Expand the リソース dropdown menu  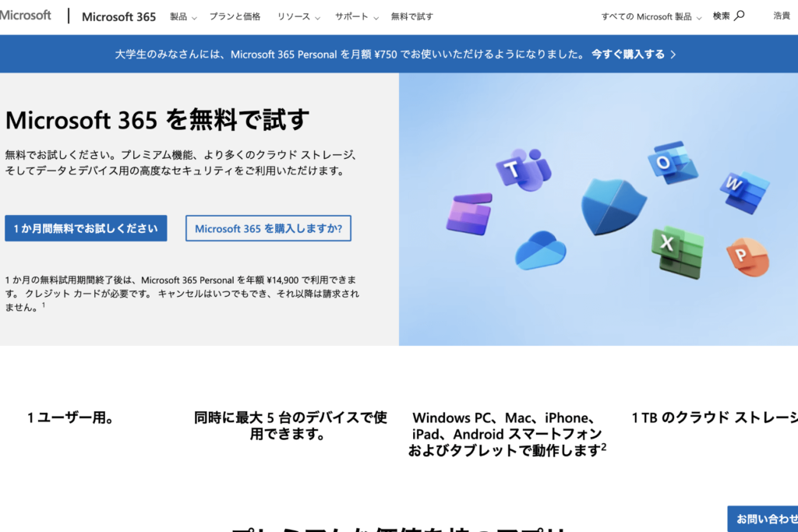tap(298, 16)
